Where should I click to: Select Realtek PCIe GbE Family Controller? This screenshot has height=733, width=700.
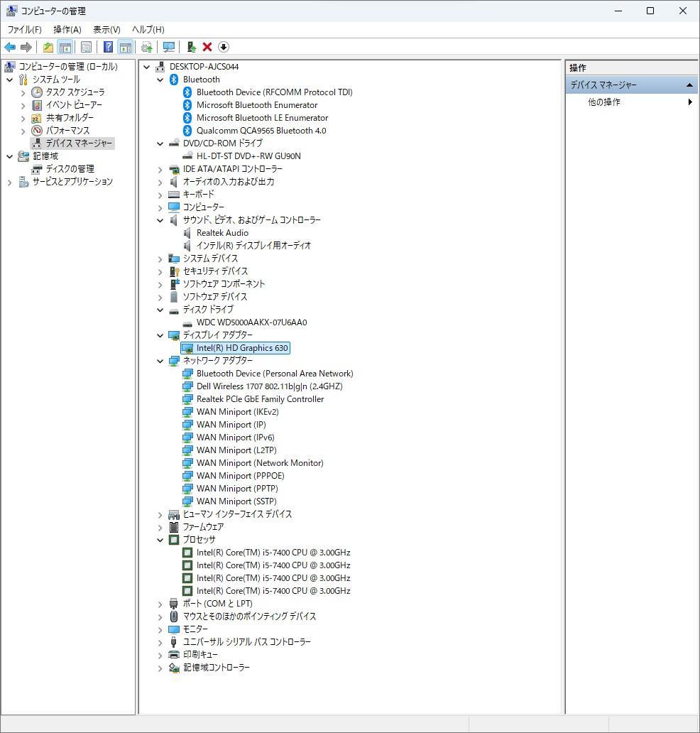260,399
